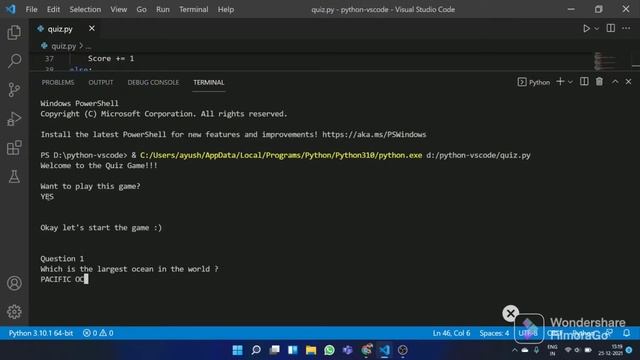Viewport: 640px width, 360px height.
Task: Click the aka.ms/PSWindows link in terminal
Action: pos(374,134)
